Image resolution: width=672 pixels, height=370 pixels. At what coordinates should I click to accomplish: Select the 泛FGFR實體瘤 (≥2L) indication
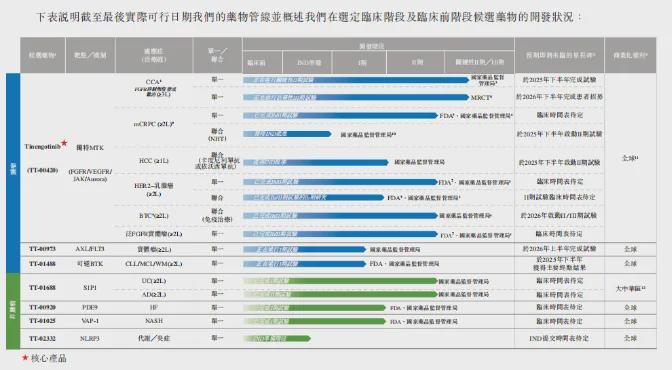point(153,234)
